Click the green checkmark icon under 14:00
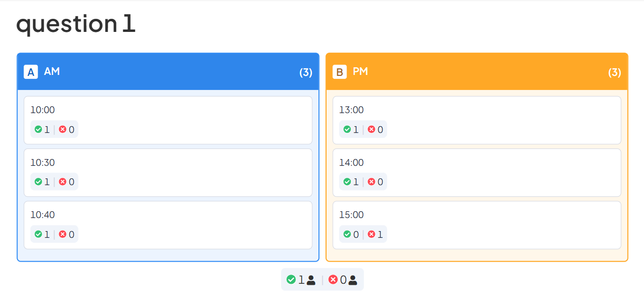 (347, 182)
